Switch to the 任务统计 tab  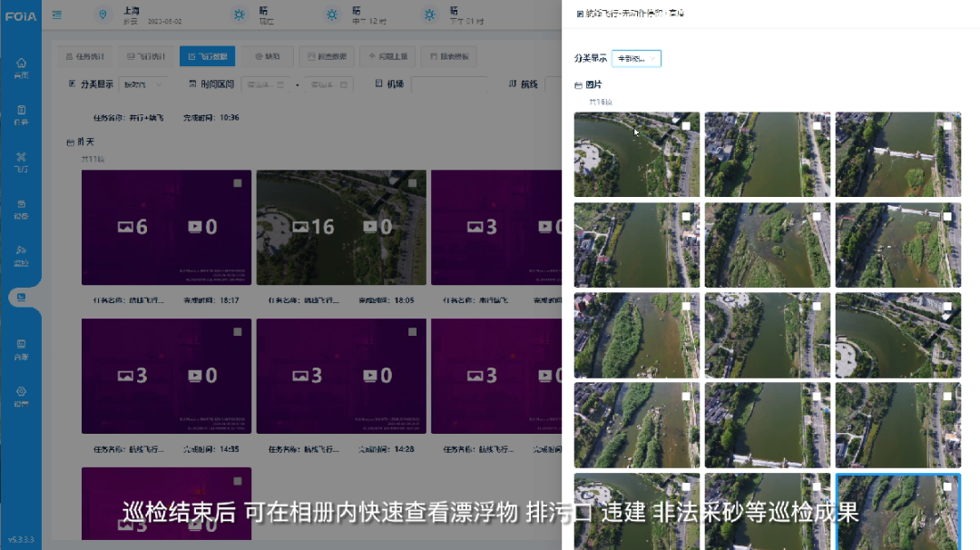click(83, 56)
